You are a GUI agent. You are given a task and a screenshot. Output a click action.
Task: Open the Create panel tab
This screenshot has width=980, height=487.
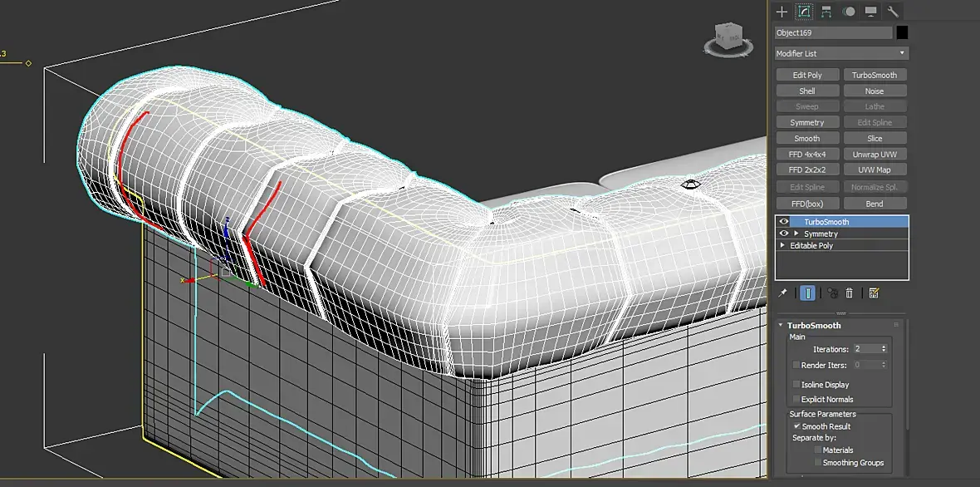pos(782,12)
